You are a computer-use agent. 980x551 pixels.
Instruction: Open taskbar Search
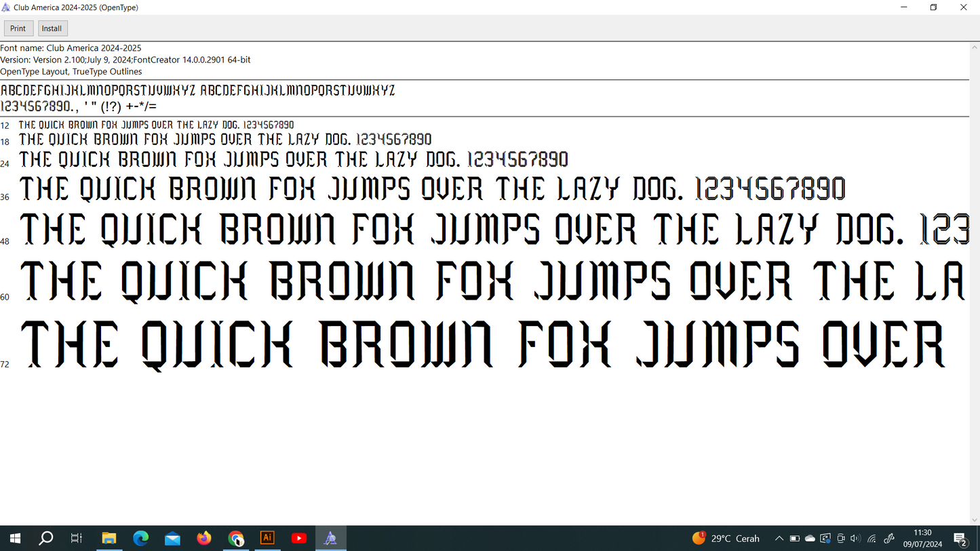(x=46, y=538)
